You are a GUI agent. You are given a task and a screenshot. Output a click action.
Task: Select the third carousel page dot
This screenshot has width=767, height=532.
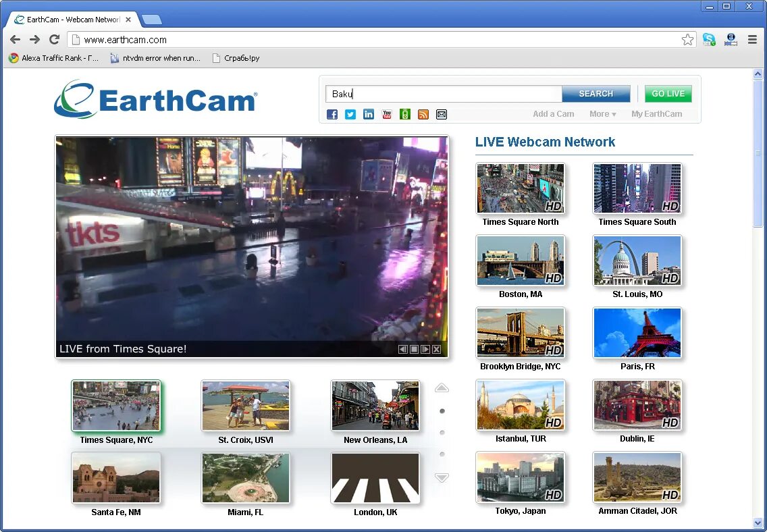click(442, 454)
